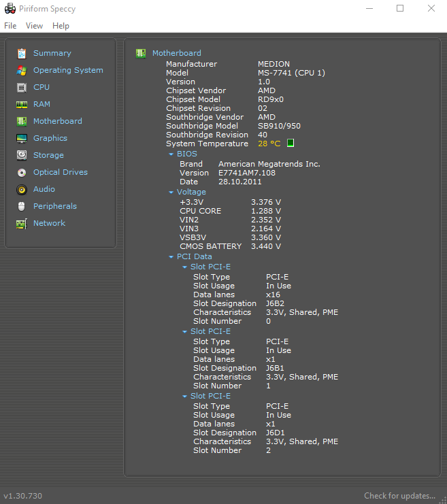The height and width of the screenshot is (504, 447).
Task: Select the version label v1.30.730
Action: pos(22,496)
